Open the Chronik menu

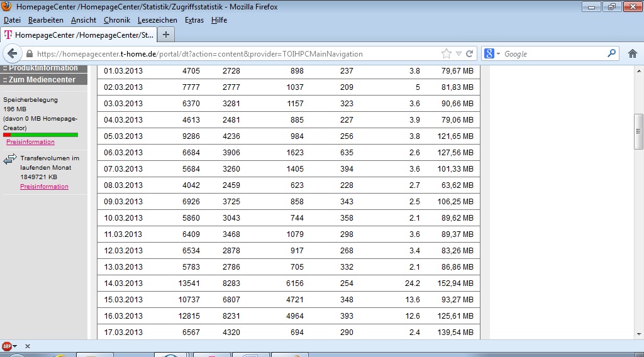pyautogui.click(x=117, y=20)
